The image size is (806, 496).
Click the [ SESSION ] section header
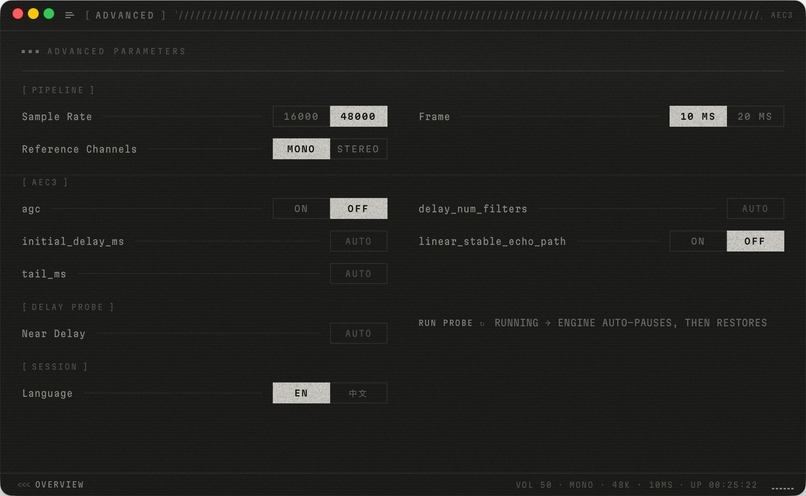point(54,366)
